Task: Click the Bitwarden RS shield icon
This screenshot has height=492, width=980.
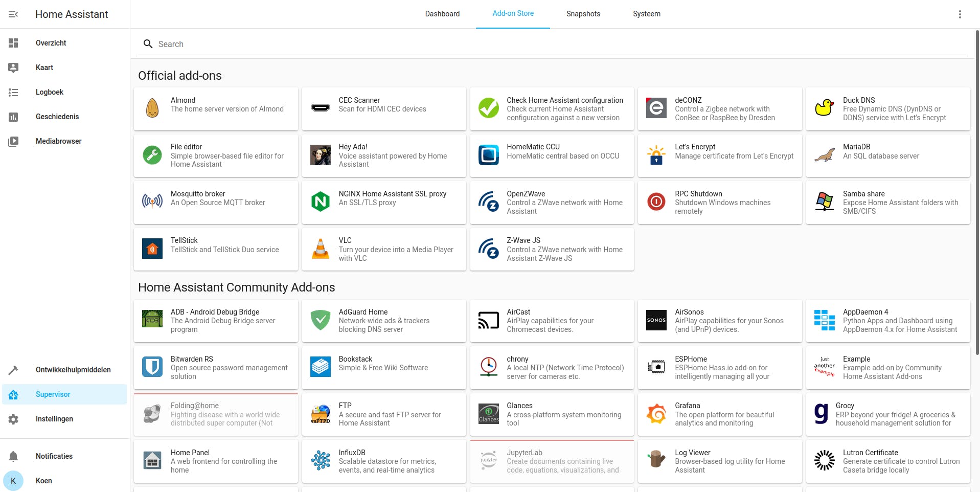Action: click(152, 367)
